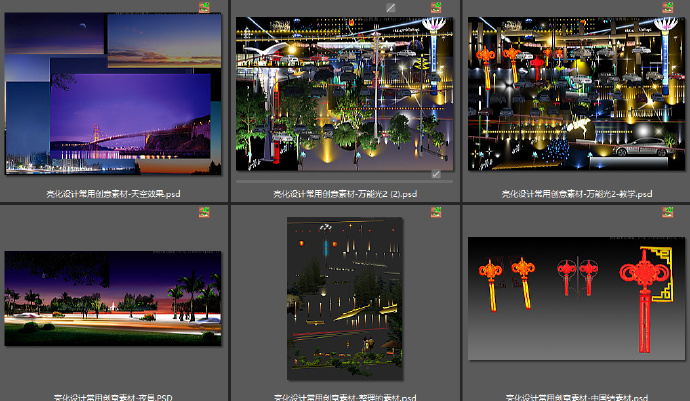This screenshot has height=401, width=690.
Task: Click the filename 亮化设计常用创意素材-万能光2 (2).psd
Action: [345, 194]
